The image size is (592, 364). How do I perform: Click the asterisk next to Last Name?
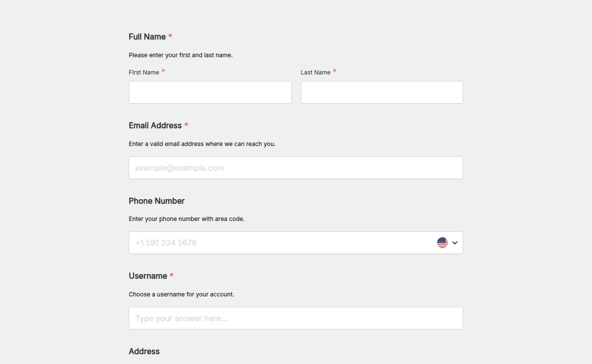pyautogui.click(x=335, y=71)
